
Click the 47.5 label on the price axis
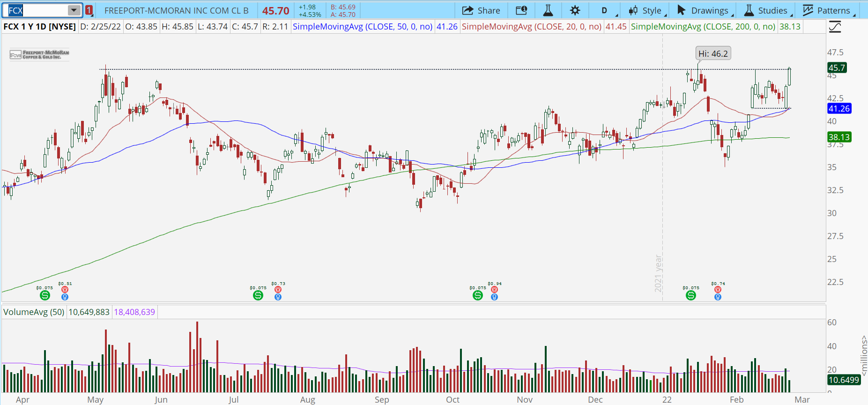point(835,52)
